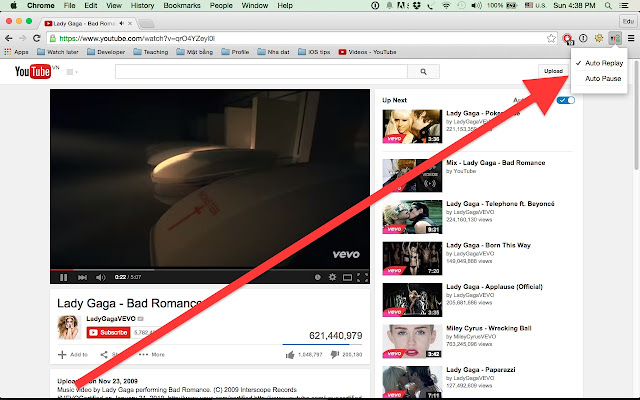
Task: Open the Telephone ft. Beyoncé thumbnail
Action: [412, 217]
